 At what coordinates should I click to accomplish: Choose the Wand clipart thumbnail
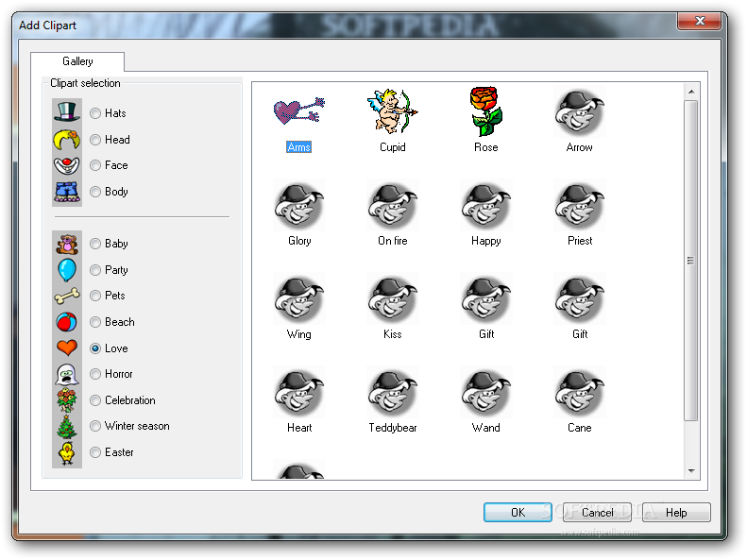tap(486, 393)
